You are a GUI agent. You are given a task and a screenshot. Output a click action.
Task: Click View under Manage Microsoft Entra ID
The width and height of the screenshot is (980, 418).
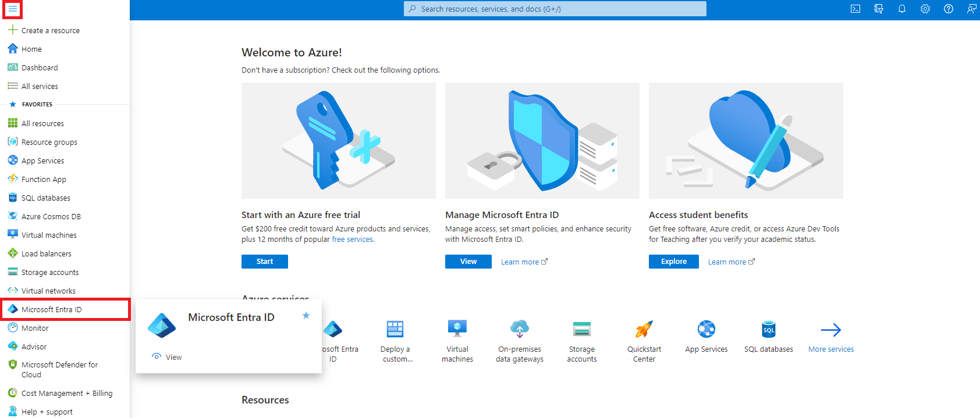pyautogui.click(x=468, y=262)
